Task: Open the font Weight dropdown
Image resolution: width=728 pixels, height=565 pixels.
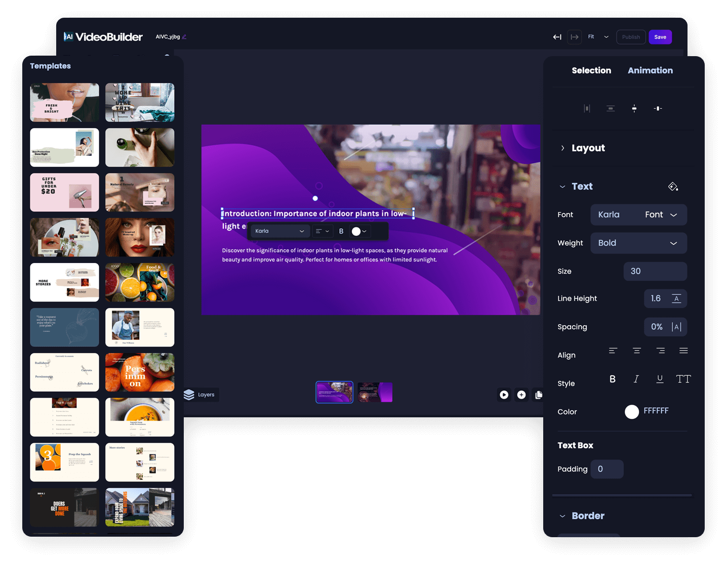Action: [638, 243]
